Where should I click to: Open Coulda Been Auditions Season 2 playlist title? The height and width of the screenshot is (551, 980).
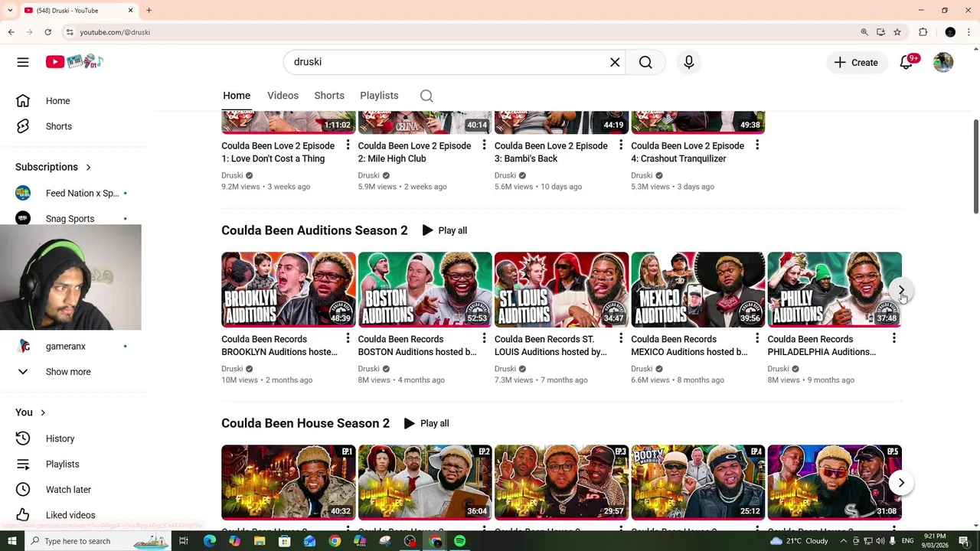(314, 230)
